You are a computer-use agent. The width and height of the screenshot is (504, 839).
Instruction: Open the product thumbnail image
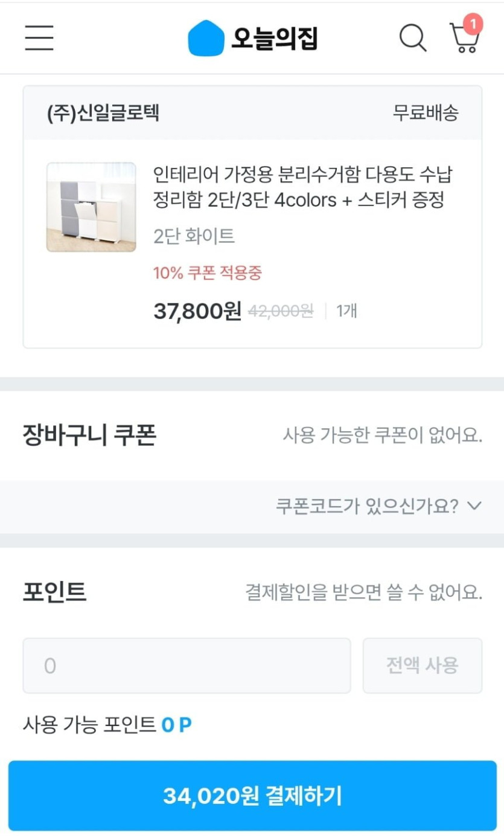point(91,207)
